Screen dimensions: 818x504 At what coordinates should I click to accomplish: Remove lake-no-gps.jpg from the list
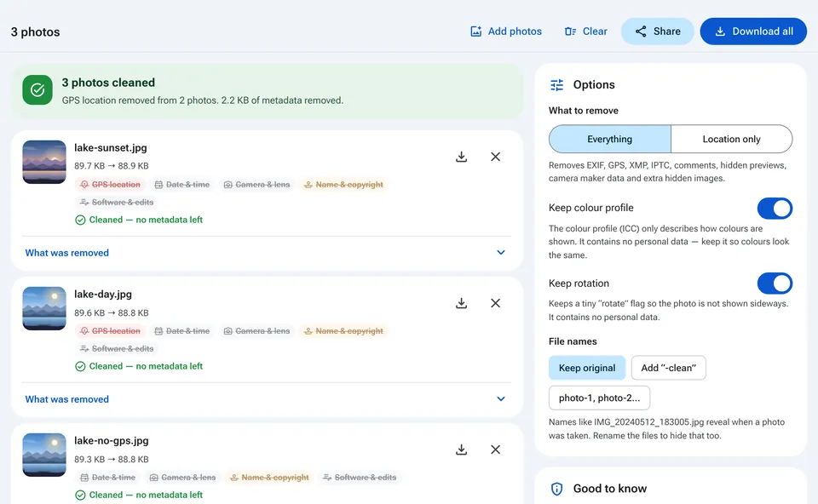pyautogui.click(x=496, y=450)
